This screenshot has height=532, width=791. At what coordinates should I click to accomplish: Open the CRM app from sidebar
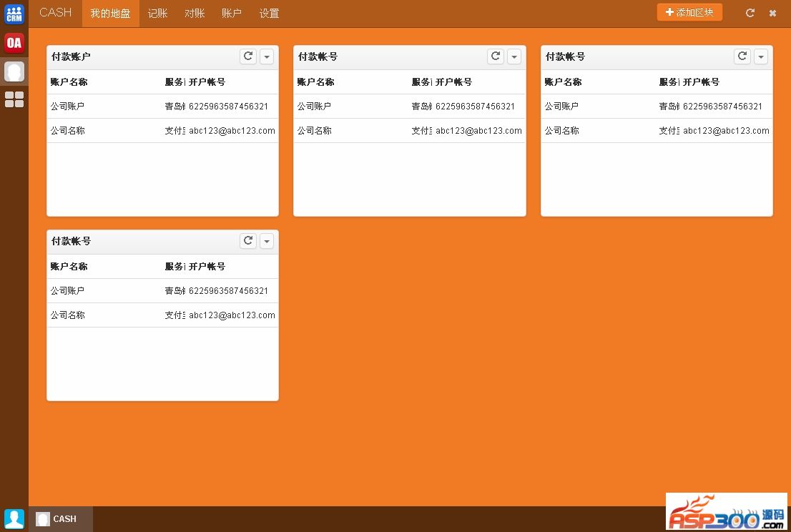pyautogui.click(x=14, y=14)
